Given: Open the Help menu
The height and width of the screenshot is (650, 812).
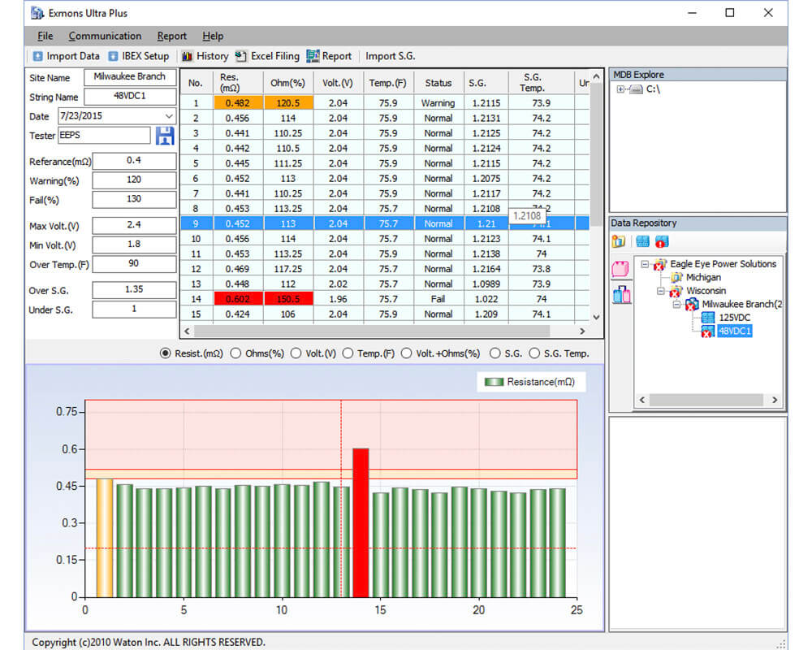Looking at the screenshot, I should (x=213, y=37).
